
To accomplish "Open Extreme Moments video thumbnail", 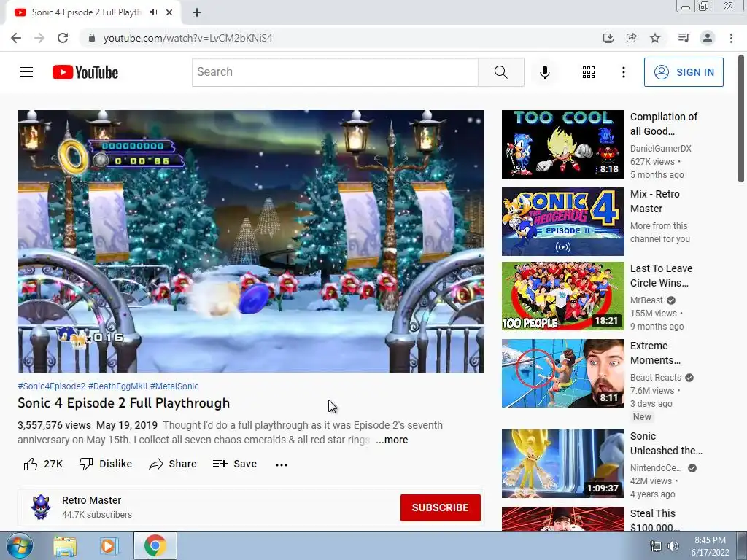I will point(562,373).
